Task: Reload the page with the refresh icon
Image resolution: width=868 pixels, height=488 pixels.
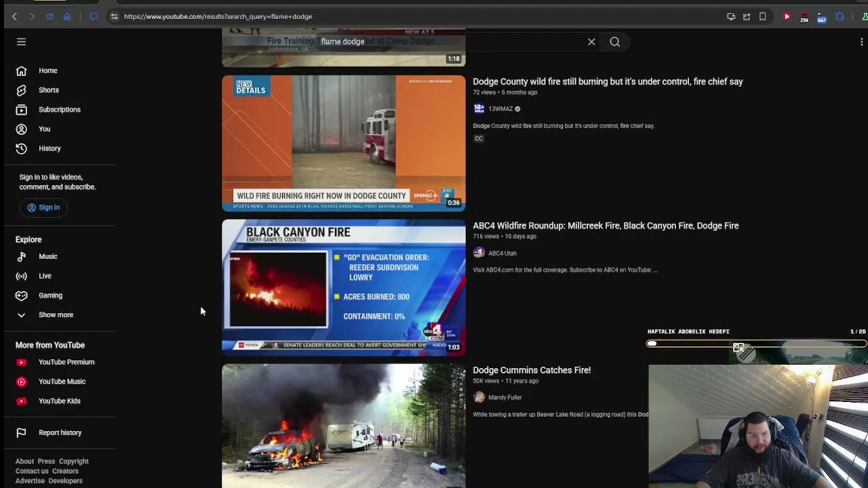Action: pyautogui.click(x=50, y=16)
